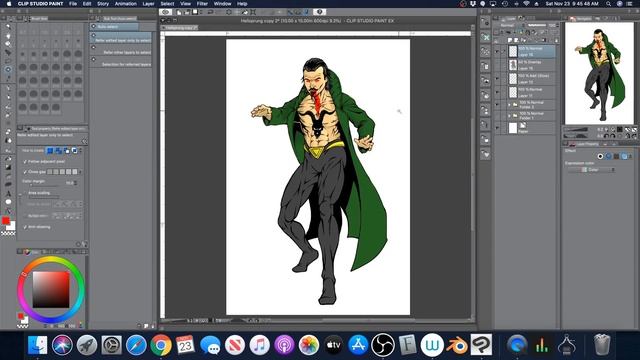Show the Overlay Layer 15 via visibility box
The image size is (640, 360).
497,65
